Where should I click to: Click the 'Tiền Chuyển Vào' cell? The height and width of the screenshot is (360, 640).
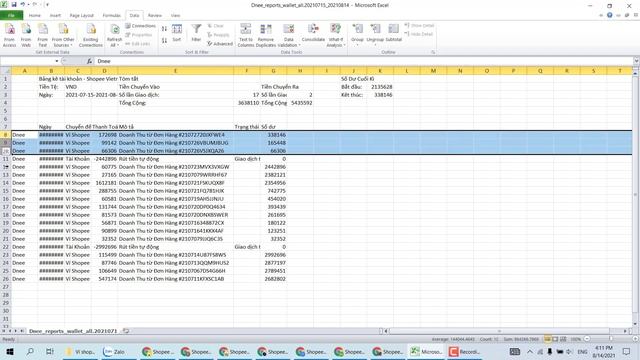pos(176,87)
